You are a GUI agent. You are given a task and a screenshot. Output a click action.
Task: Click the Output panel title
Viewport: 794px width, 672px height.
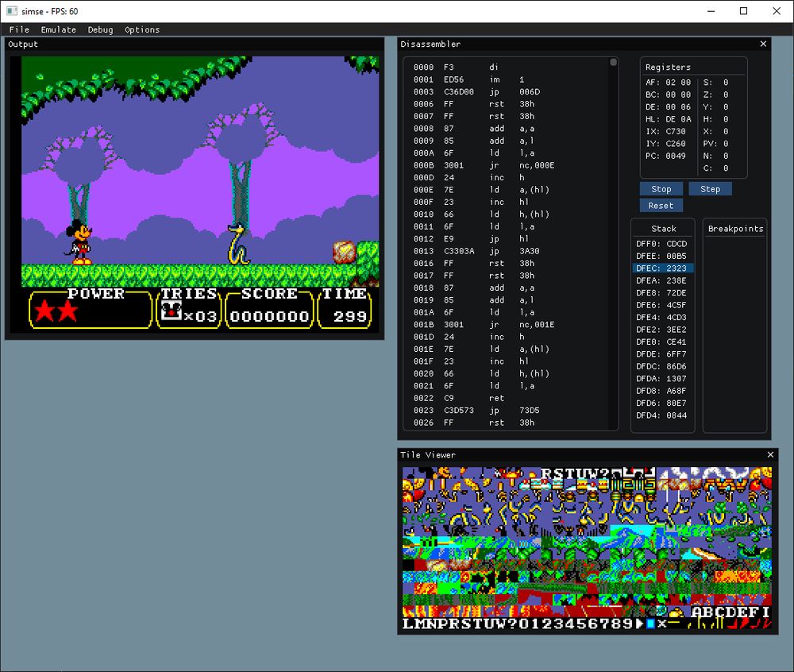[23, 44]
